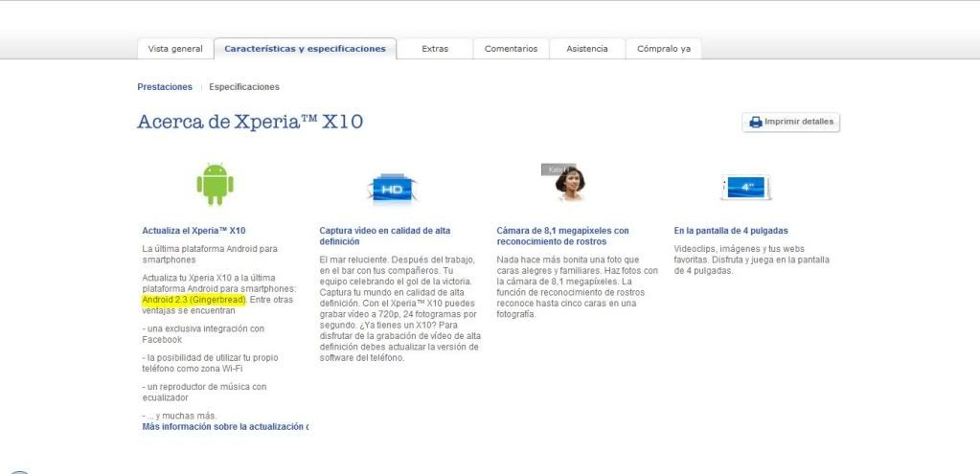This screenshot has height=474, width=980.
Task: Open the Cómpralo ya tab
Action: click(664, 49)
